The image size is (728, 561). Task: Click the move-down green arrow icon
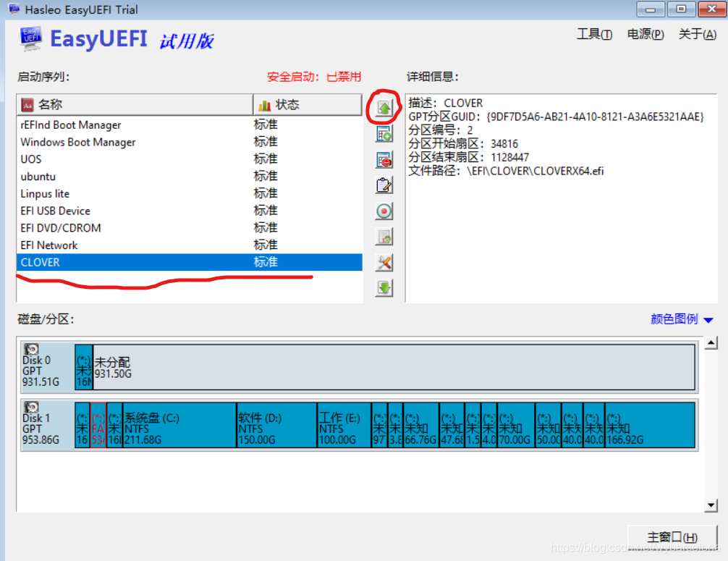384,288
